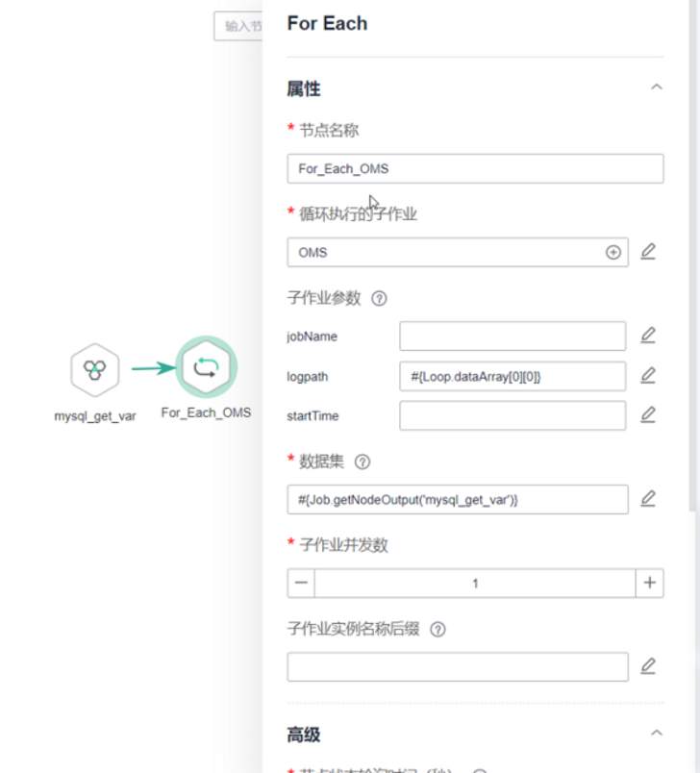
Task: Click edit pencil next to 子作业实例名称后缀 field
Action: [648, 666]
